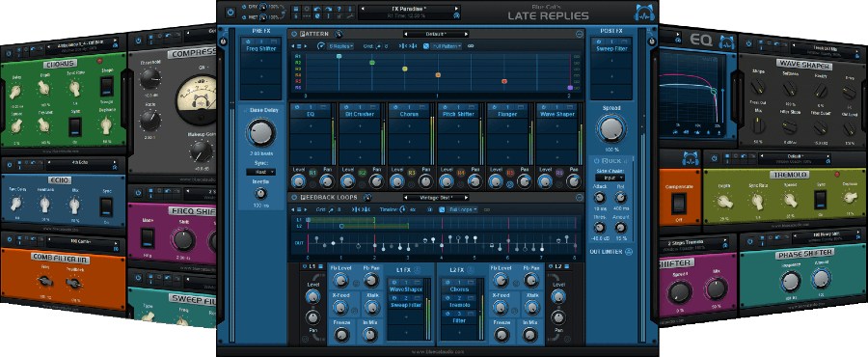Viewport: 868px width, 357px height.
Task: Click the undo arrow in top toolbar
Action: [x=316, y=9]
